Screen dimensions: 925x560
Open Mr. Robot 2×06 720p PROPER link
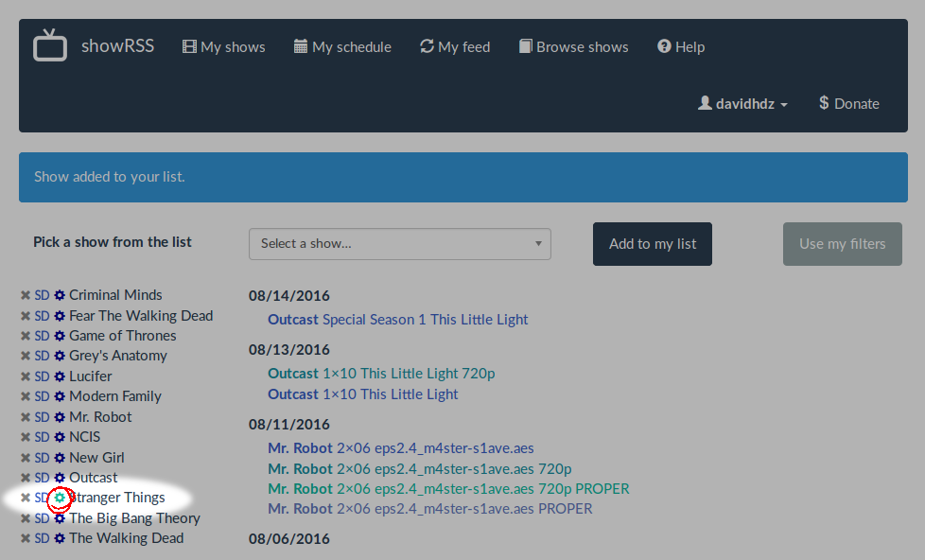pos(448,489)
